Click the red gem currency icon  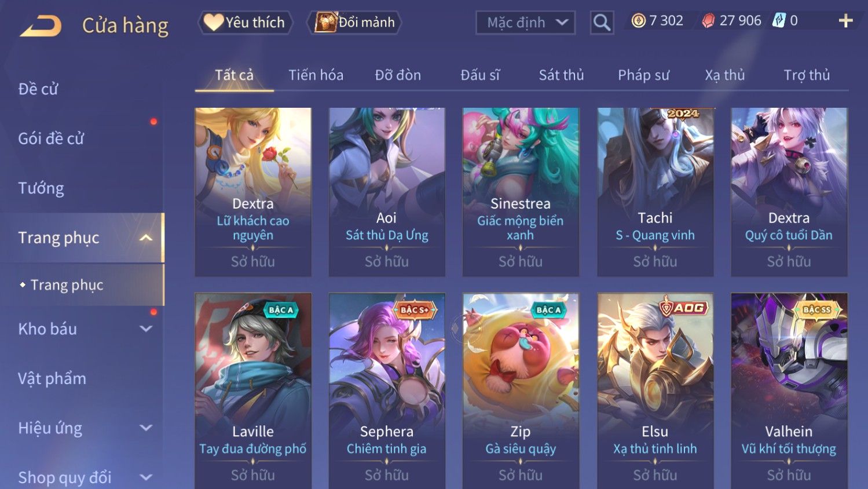coord(708,21)
